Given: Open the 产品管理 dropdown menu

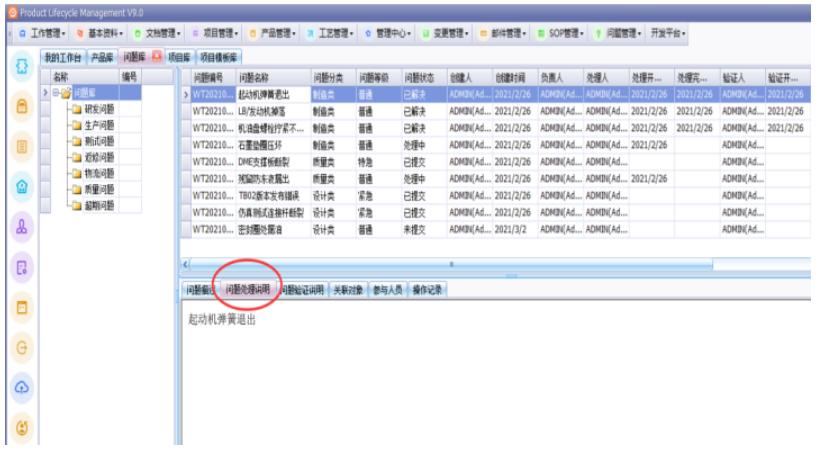Looking at the screenshot, I should (x=273, y=34).
